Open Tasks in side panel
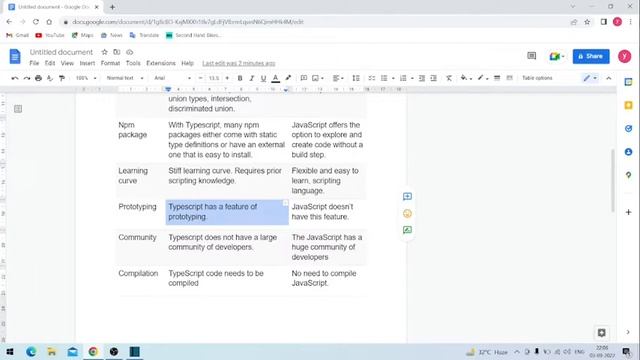 point(628,129)
